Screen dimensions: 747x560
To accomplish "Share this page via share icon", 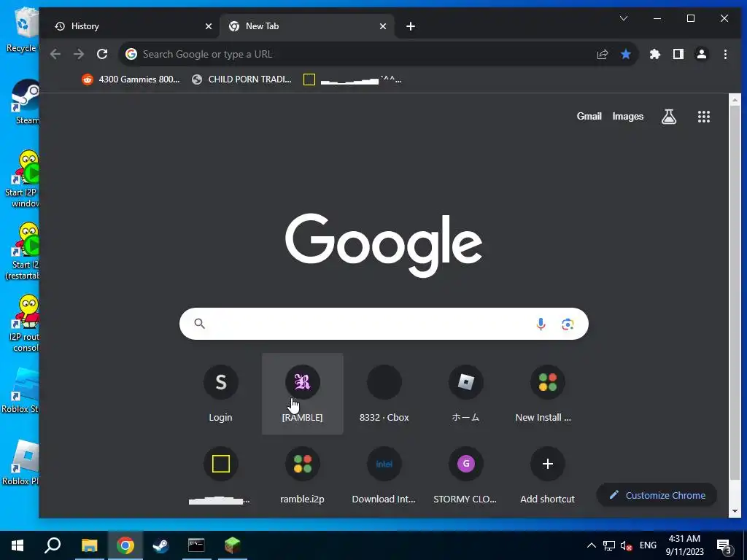I will [x=603, y=54].
